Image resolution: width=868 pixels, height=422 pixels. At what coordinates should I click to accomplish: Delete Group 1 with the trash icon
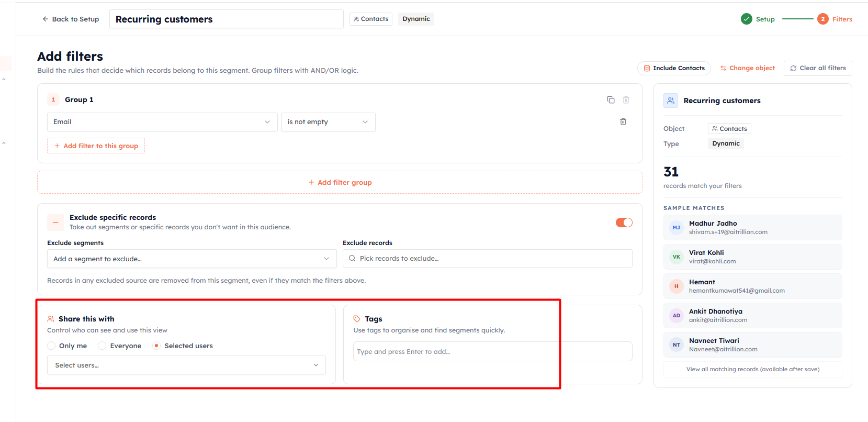click(x=626, y=99)
